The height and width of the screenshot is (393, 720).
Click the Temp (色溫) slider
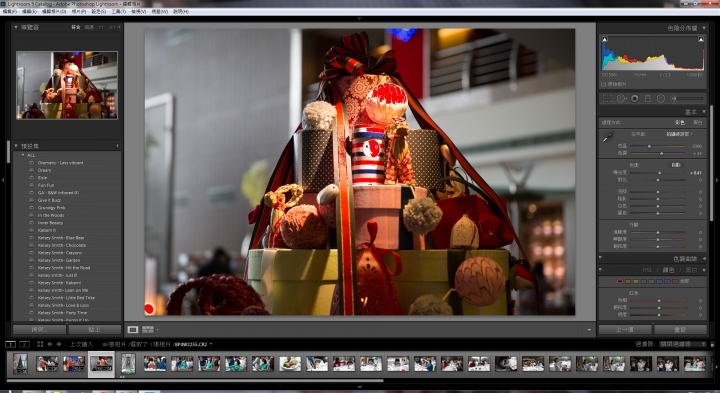pyautogui.click(x=658, y=146)
